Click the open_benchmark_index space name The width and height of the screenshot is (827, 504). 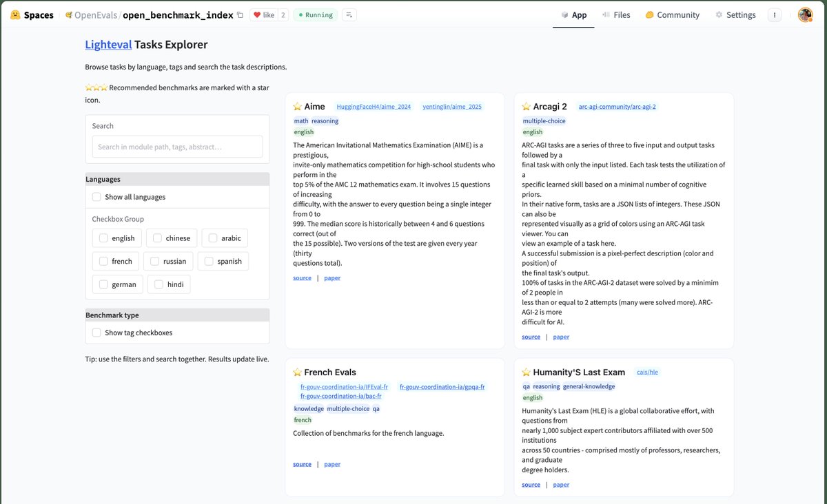tap(178, 14)
